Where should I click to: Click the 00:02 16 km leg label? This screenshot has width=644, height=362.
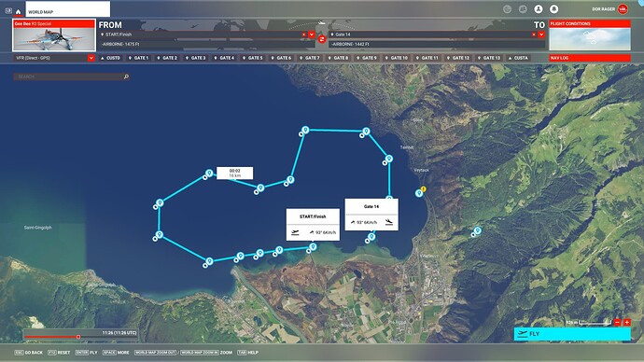(234, 173)
